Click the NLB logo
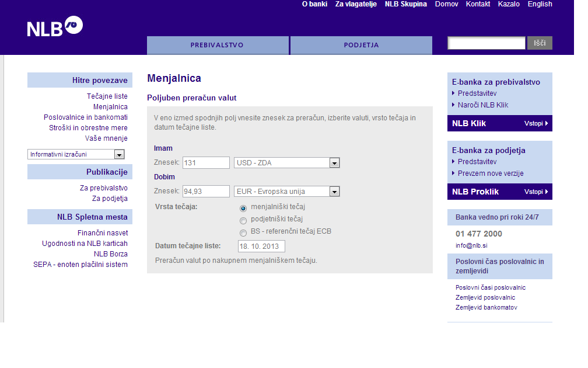This screenshot has width=588, height=368. pyautogui.click(x=55, y=26)
